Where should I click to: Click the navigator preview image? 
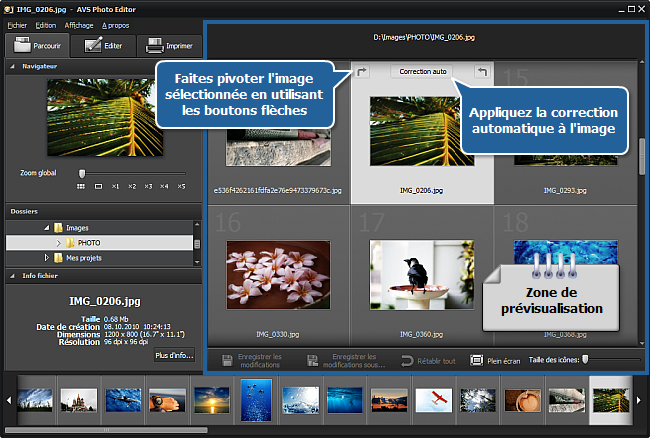tap(105, 118)
